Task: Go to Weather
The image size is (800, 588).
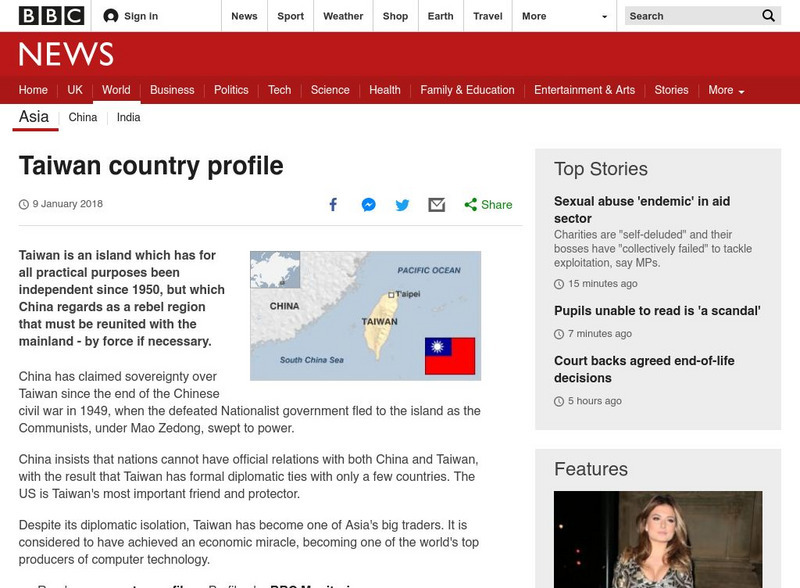Action: (343, 16)
